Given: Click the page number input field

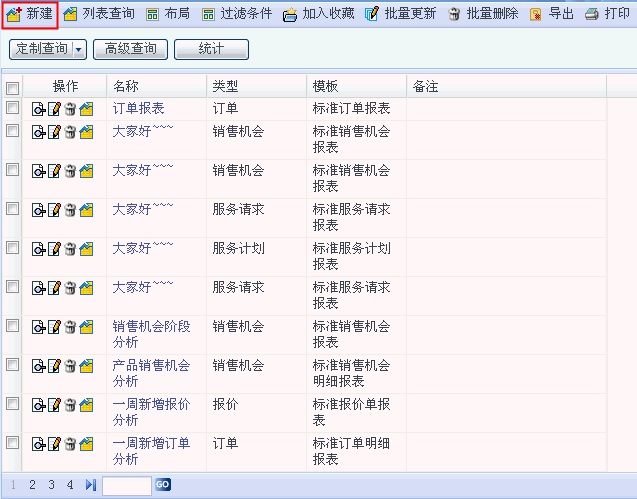Looking at the screenshot, I should [126, 485].
